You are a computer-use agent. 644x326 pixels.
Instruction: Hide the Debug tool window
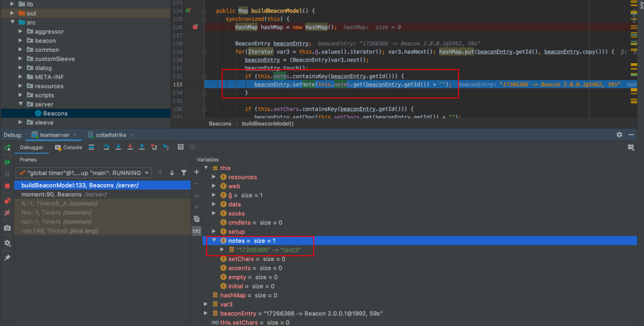(x=631, y=135)
